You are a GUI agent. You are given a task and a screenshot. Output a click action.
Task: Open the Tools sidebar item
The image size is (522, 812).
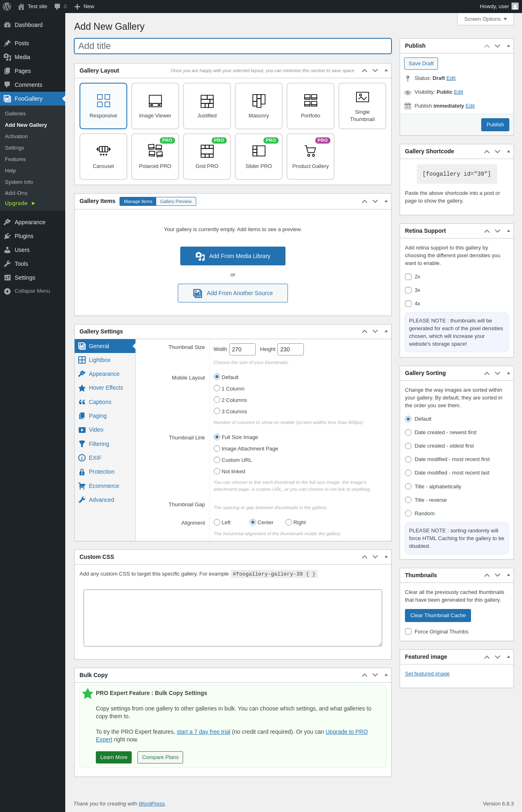pos(33,264)
